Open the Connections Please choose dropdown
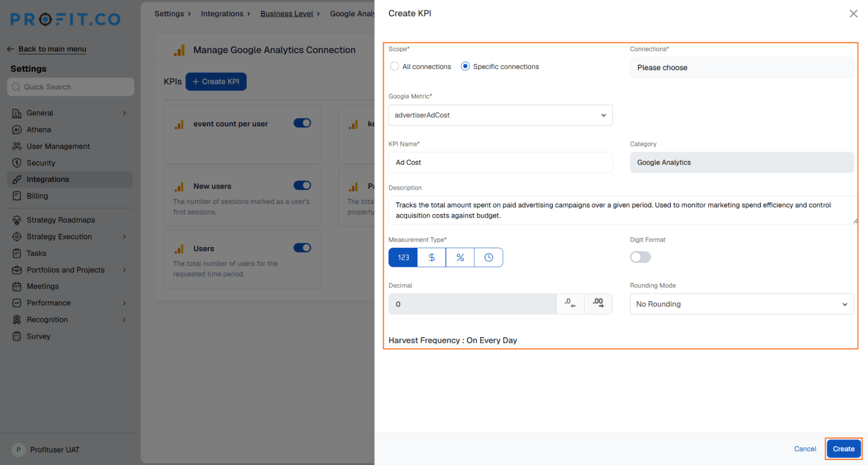Viewport: 868px width, 465px height. pyautogui.click(x=742, y=68)
